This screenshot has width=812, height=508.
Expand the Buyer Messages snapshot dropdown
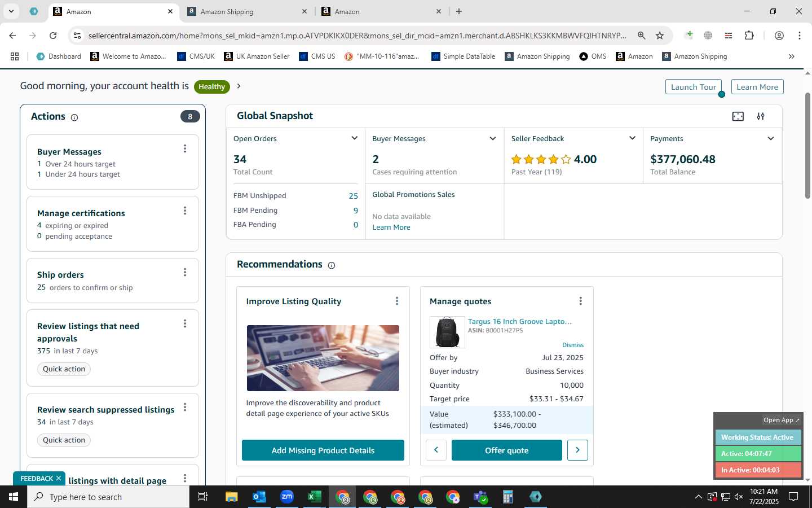493,138
